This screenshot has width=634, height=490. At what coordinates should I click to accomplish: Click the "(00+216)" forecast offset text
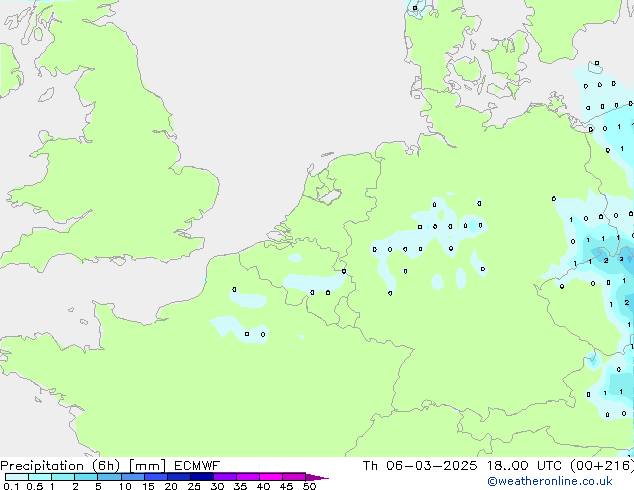pos(602,466)
